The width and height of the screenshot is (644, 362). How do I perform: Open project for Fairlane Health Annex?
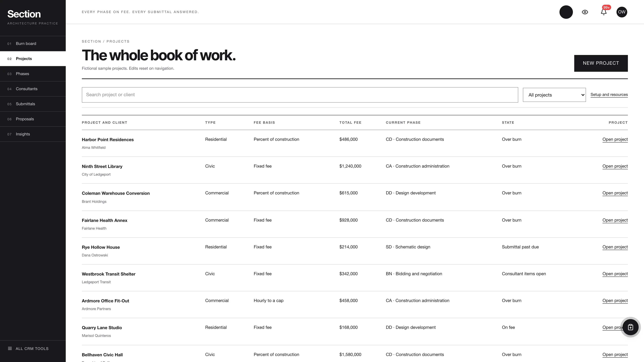point(615,220)
